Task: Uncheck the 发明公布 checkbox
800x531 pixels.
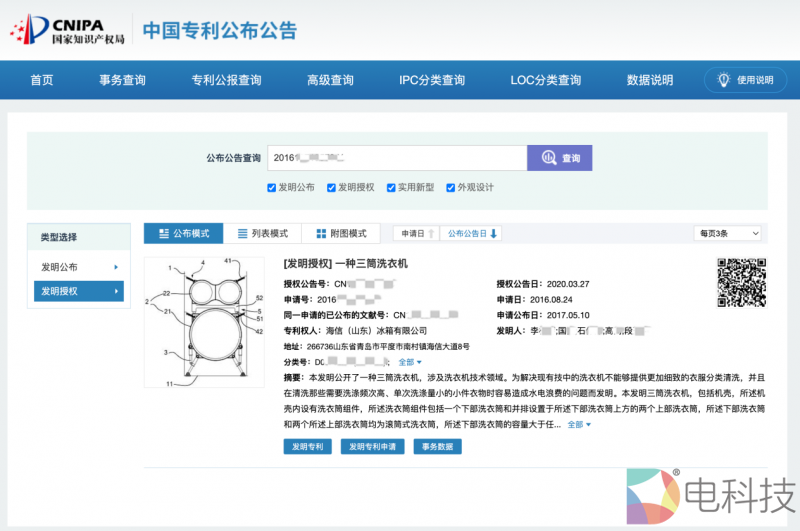Action: click(272, 187)
